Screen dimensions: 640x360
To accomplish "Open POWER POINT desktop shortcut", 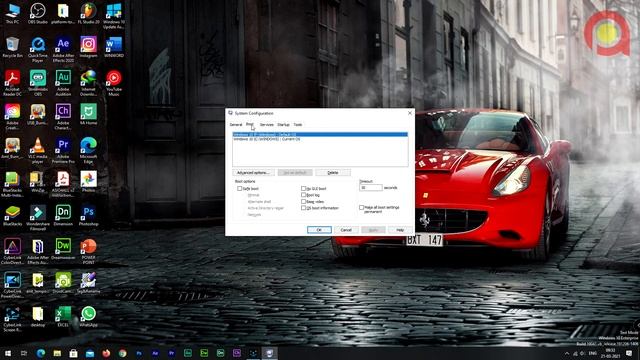I will pyautogui.click(x=88, y=251).
